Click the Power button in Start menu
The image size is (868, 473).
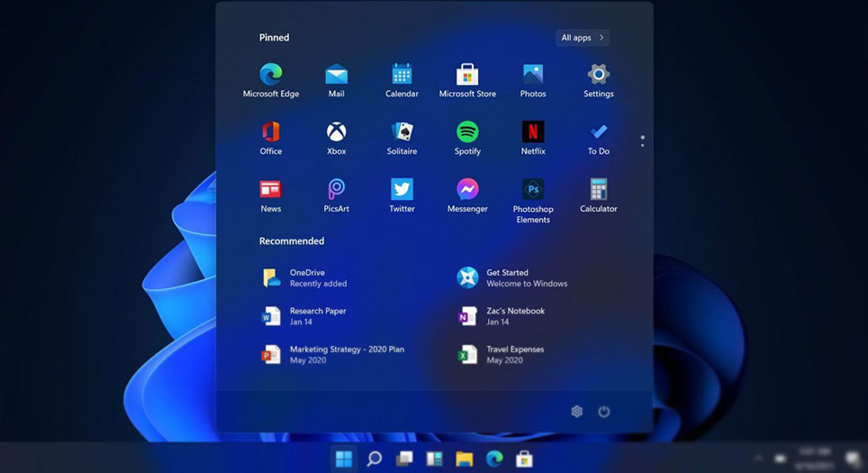tap(604, 411)
